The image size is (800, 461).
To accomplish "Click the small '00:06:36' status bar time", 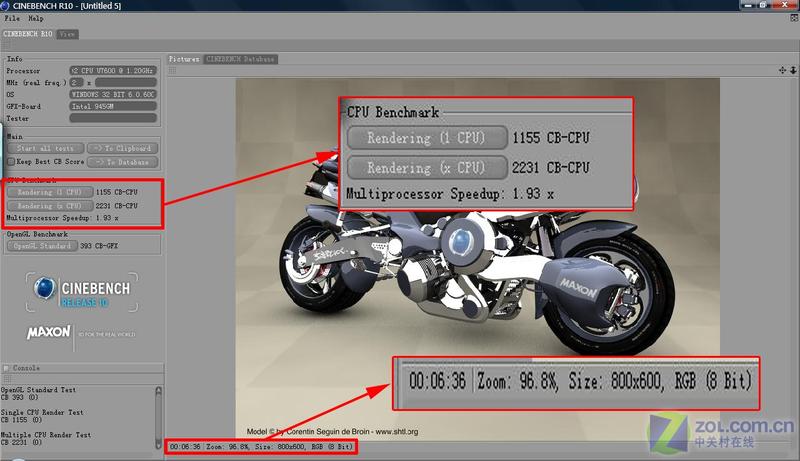I will 185,447.
